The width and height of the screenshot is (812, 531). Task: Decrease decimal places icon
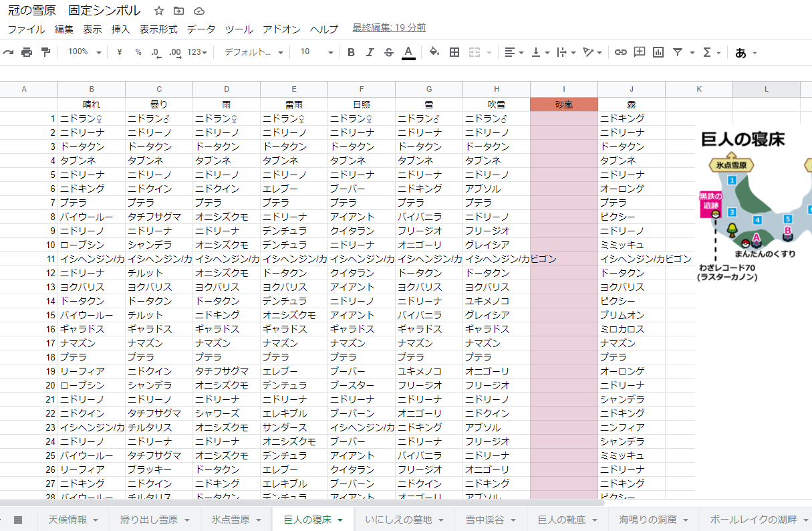156,52
